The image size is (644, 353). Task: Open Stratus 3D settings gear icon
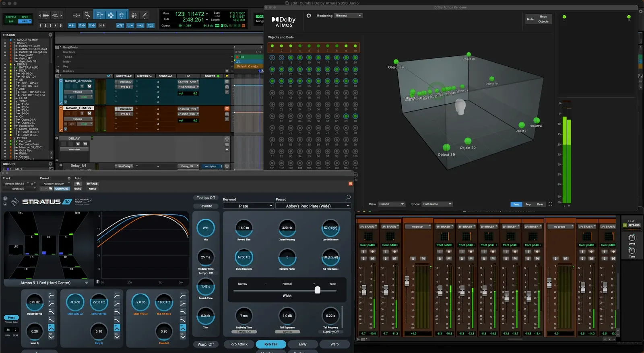coord(5,199)
